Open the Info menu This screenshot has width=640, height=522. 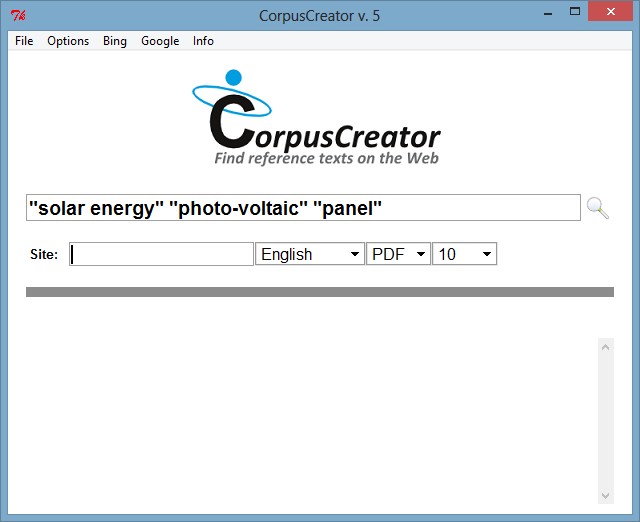(203, 41)
